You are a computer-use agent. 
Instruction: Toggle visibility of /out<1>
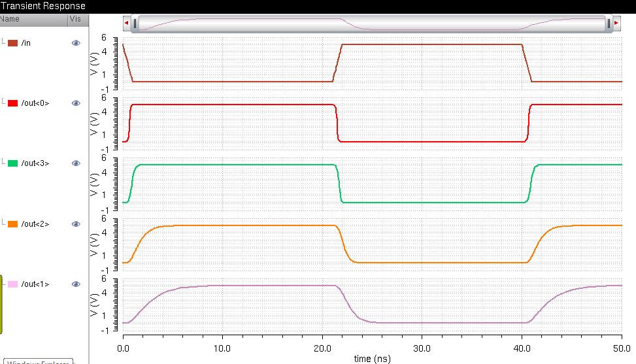point(76,284)
